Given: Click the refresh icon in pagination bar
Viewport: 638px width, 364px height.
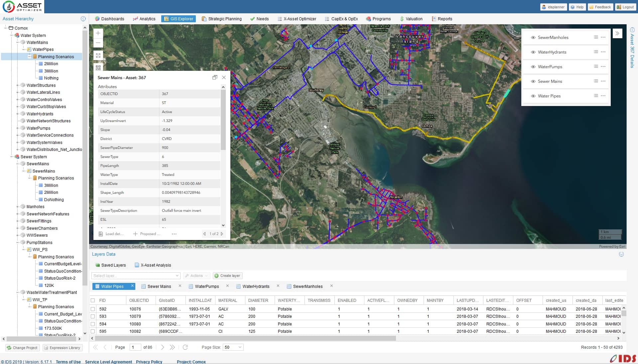Looking at the screenshot, I should click(185, 347).
